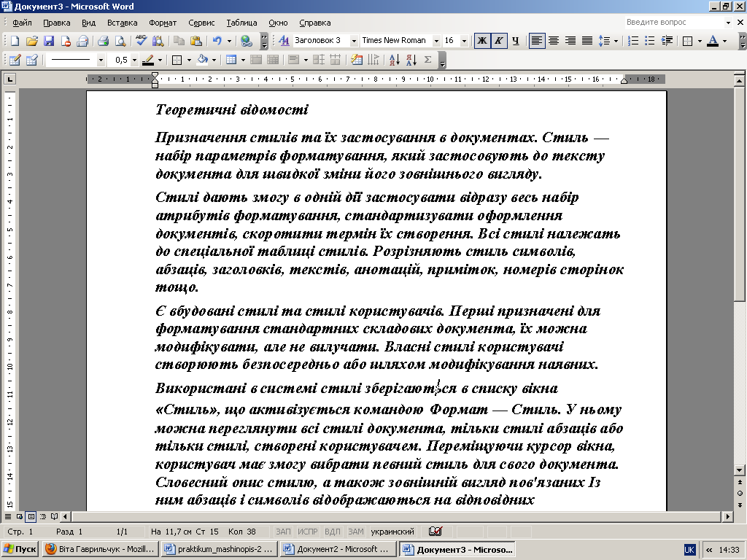Insert hyperlink globe icon
Screen dimensions: 747x560
click(x=247, y=41)
